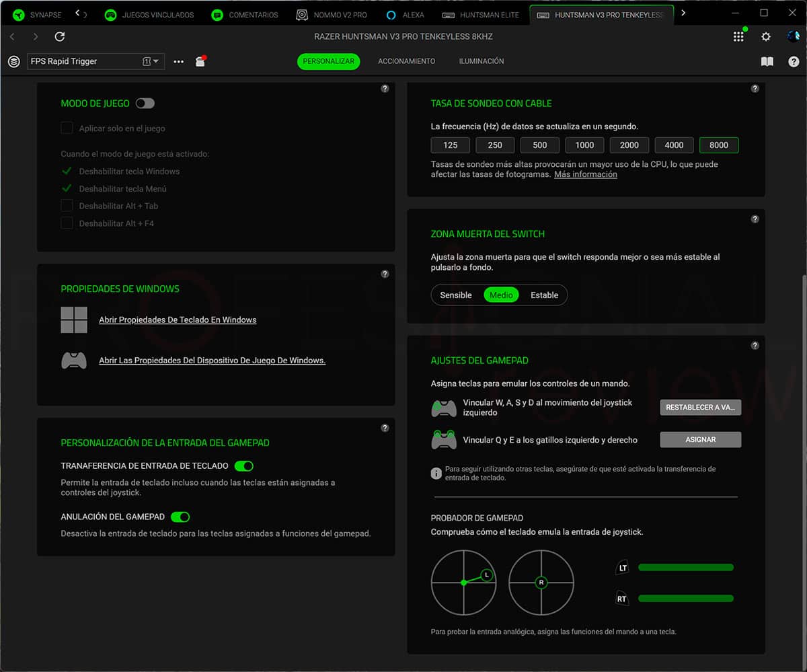Click the Asignar button
807x672 pixels.
(701, 439)
